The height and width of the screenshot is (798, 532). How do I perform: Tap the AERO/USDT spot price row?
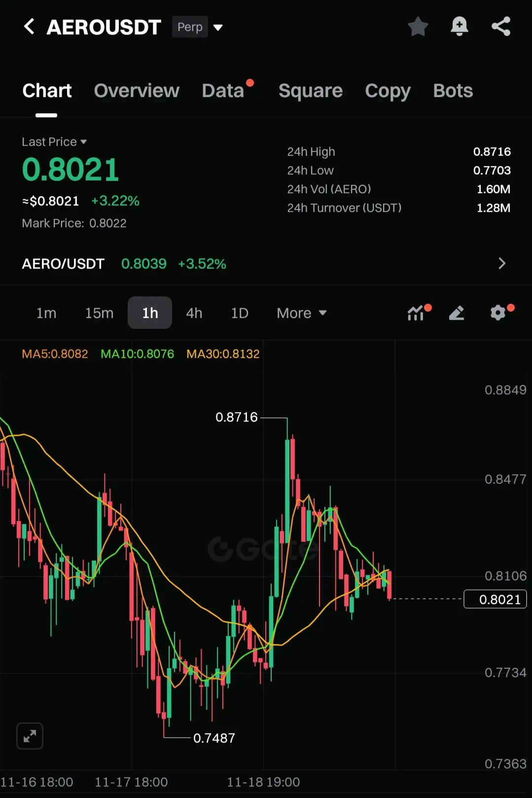(266, 264)
